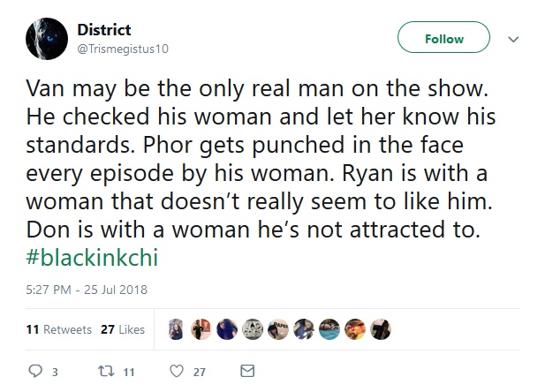
Task: Like the tweet with heart icon
Action: pos(177,371)
